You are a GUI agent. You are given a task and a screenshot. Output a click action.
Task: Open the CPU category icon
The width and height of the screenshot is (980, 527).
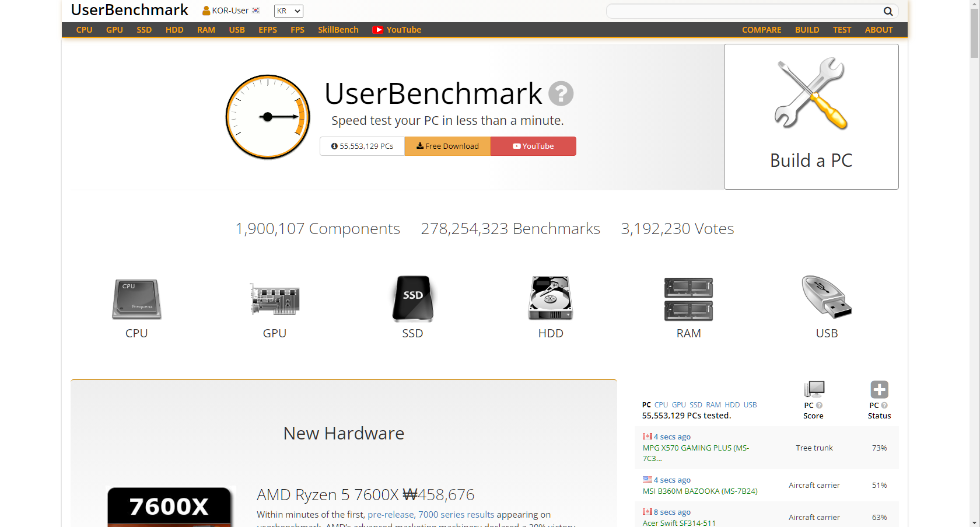136,299
